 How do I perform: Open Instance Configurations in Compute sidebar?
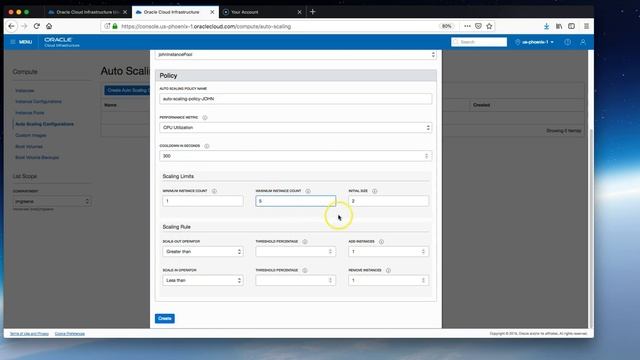point(38,102)
